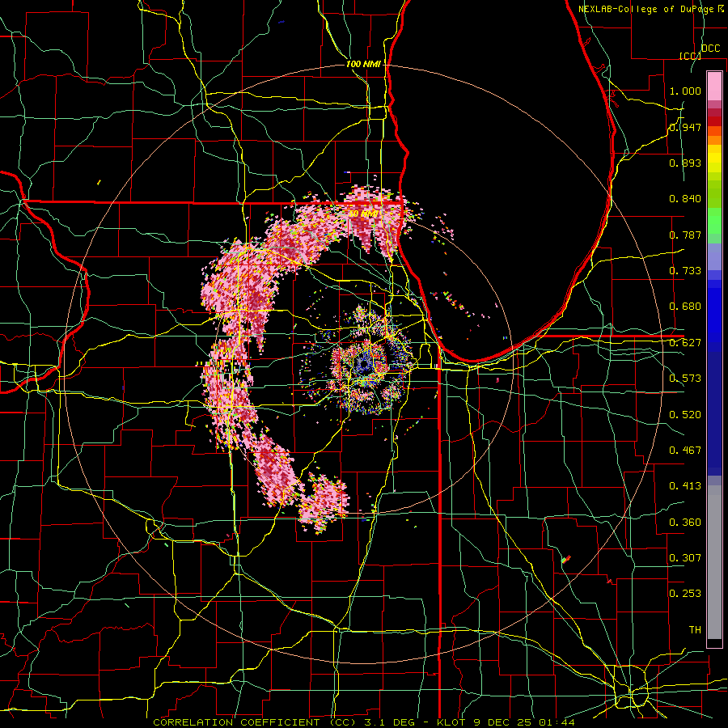Select the 0.360 legend value
Image resolution: width=728 pixels, height=728 pixels.
(685, 523)
